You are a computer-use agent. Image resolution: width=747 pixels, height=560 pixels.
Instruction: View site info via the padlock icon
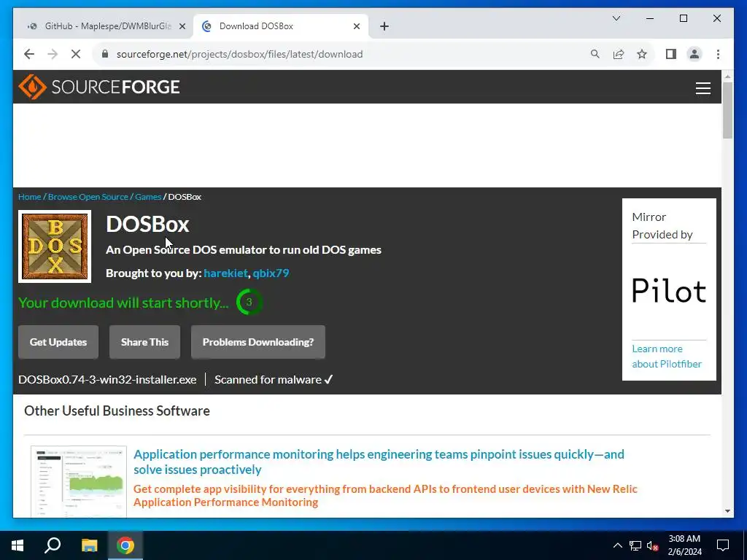click(105, 54)
